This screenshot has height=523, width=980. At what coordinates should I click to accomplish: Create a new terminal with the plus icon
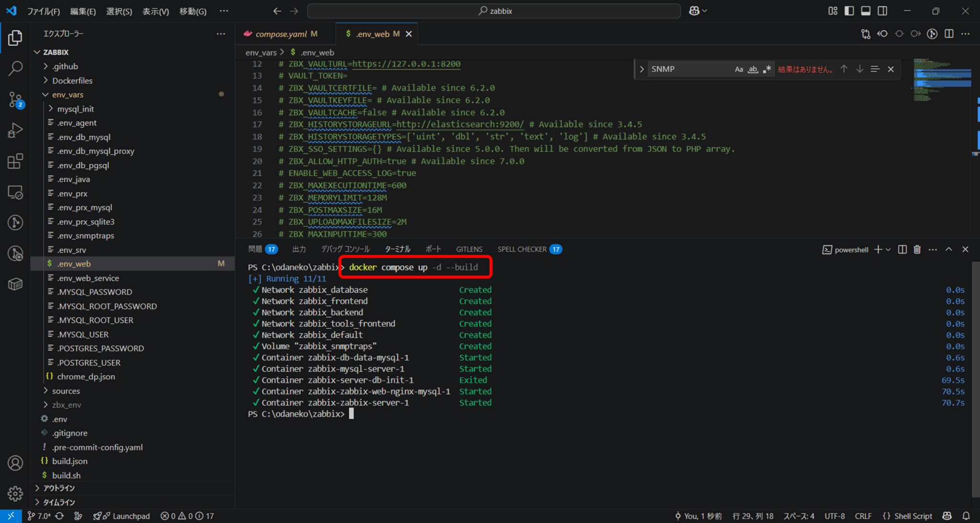click(x=878, y=249)
